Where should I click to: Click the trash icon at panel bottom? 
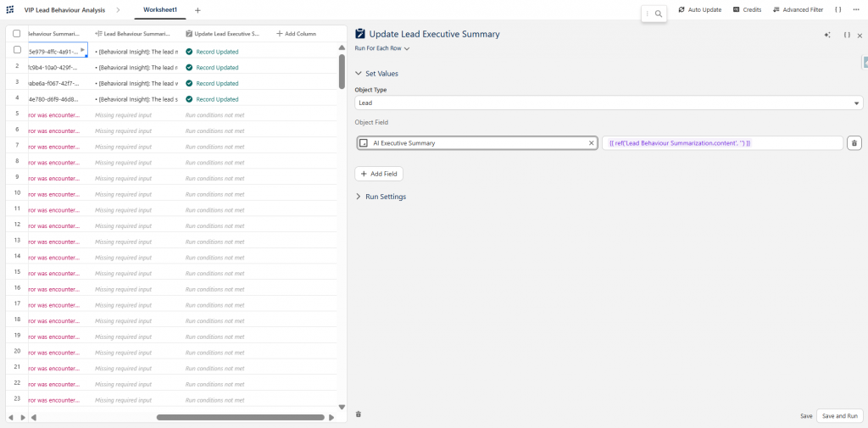tap(359, 414)
